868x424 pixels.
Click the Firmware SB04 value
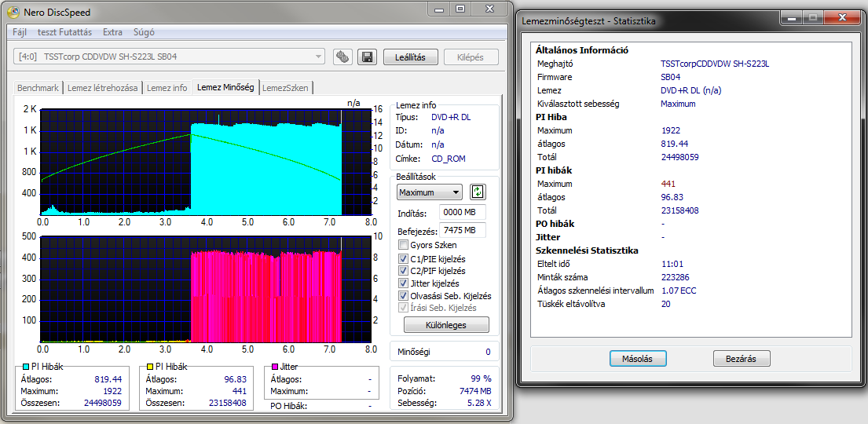(670, 77)
